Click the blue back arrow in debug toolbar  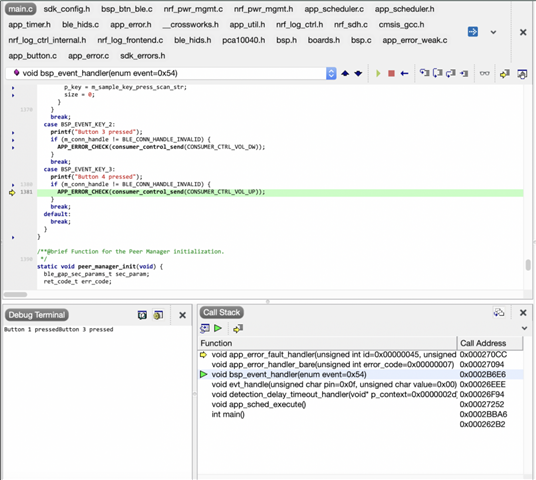404,73
